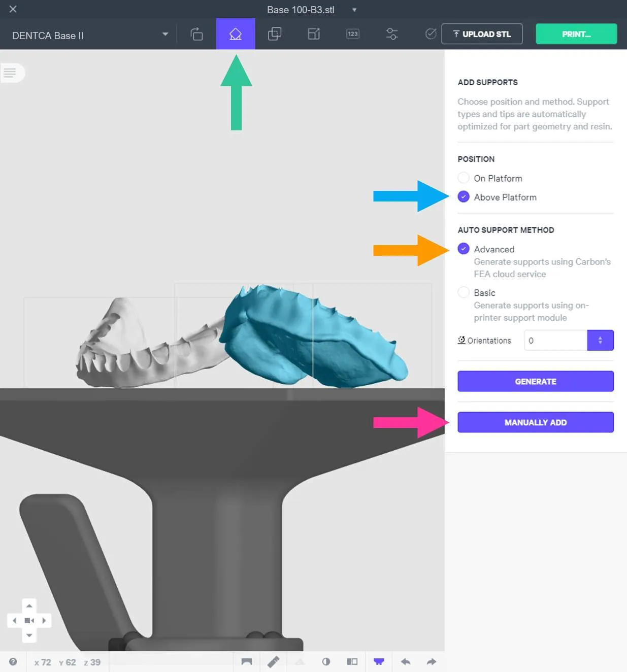Close the project with the X button
The image size is (627, 672).
click(13, 9)
